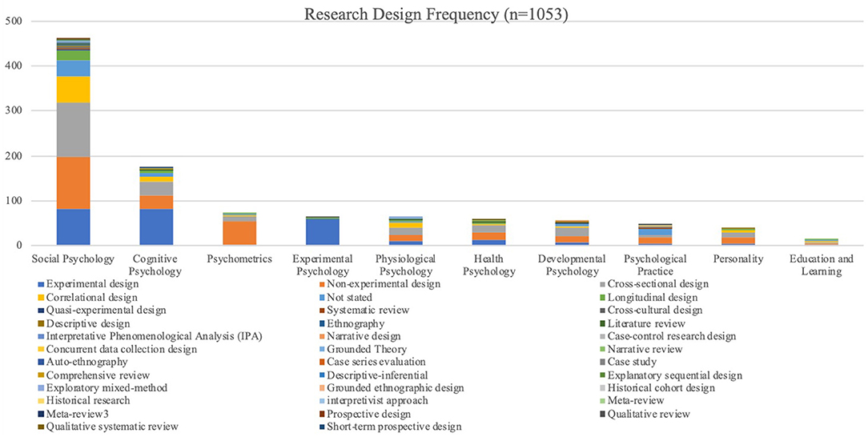868x437 pixels.
Task: Select the Cross-cultural design legend label
Action: pos(655,311)
